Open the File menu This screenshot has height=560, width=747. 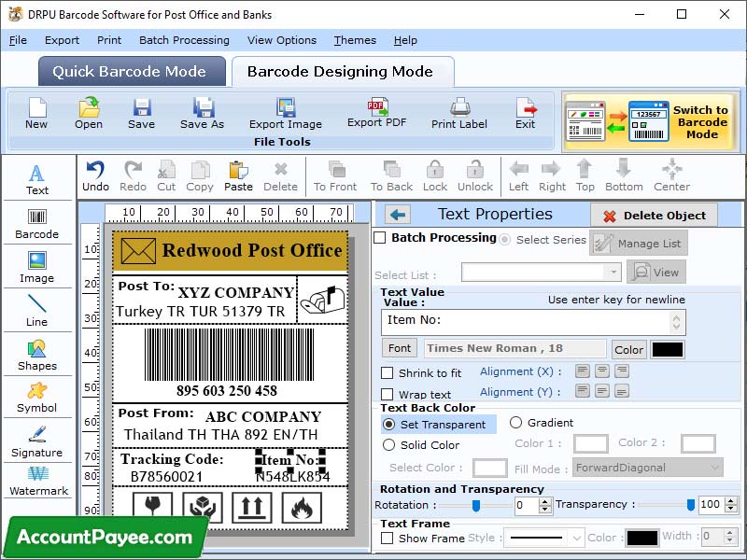click(x=18, y=40)
